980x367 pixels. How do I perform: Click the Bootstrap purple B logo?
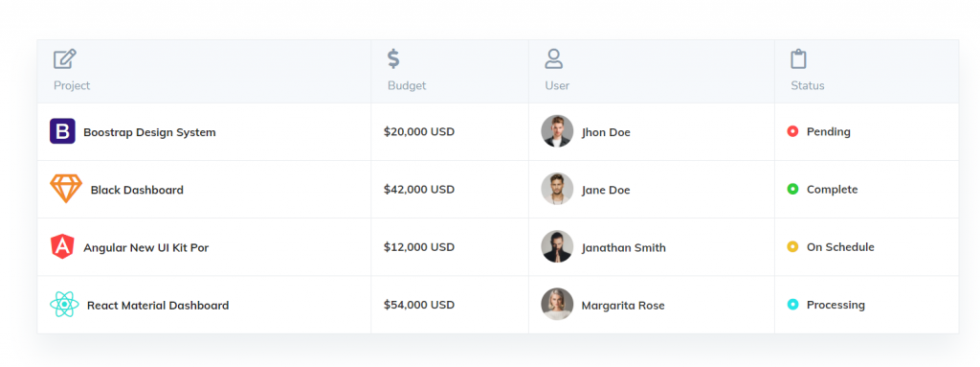62,131
